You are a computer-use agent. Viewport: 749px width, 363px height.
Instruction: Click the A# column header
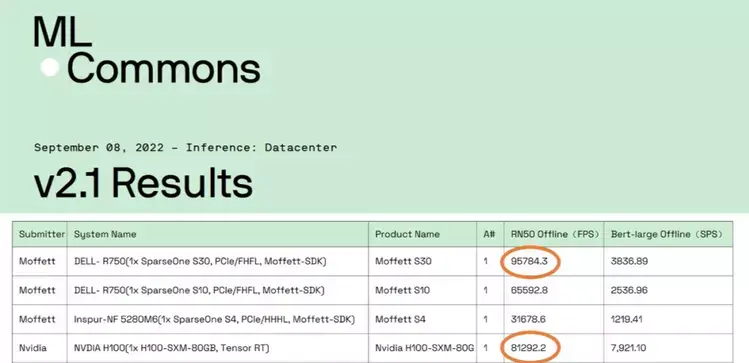tap(489, 234)
